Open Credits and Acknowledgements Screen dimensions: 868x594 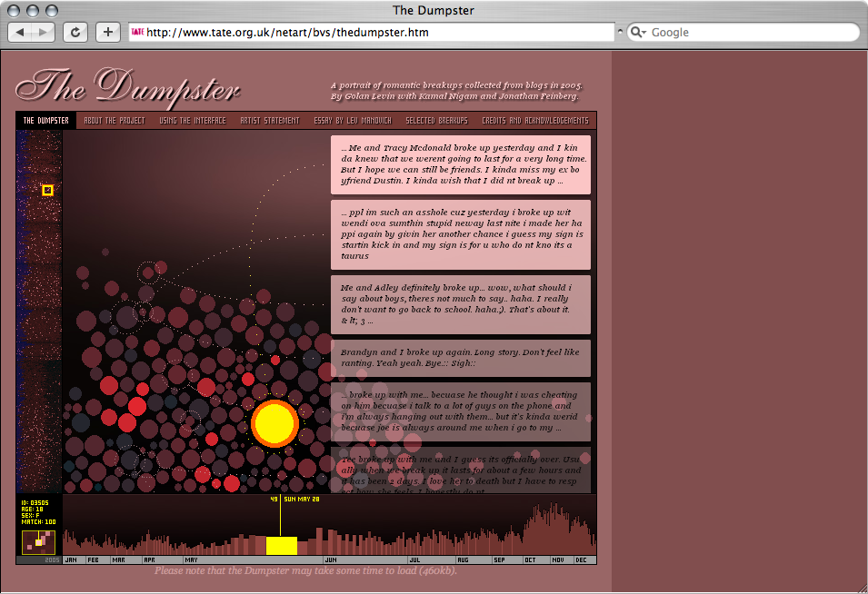[534, 120]
